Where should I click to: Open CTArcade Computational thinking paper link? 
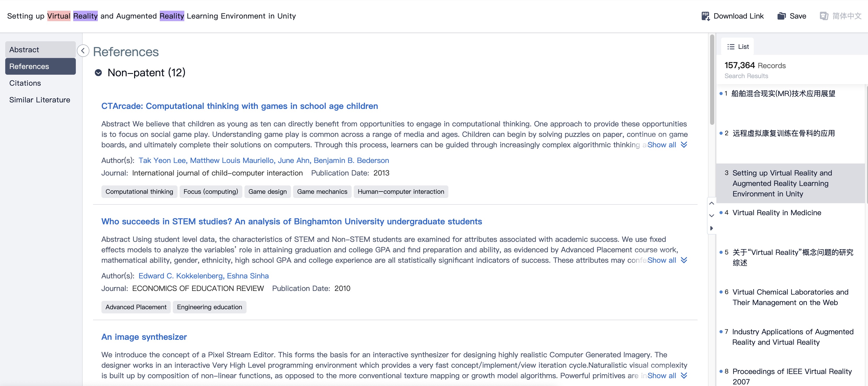coord(239,106)
